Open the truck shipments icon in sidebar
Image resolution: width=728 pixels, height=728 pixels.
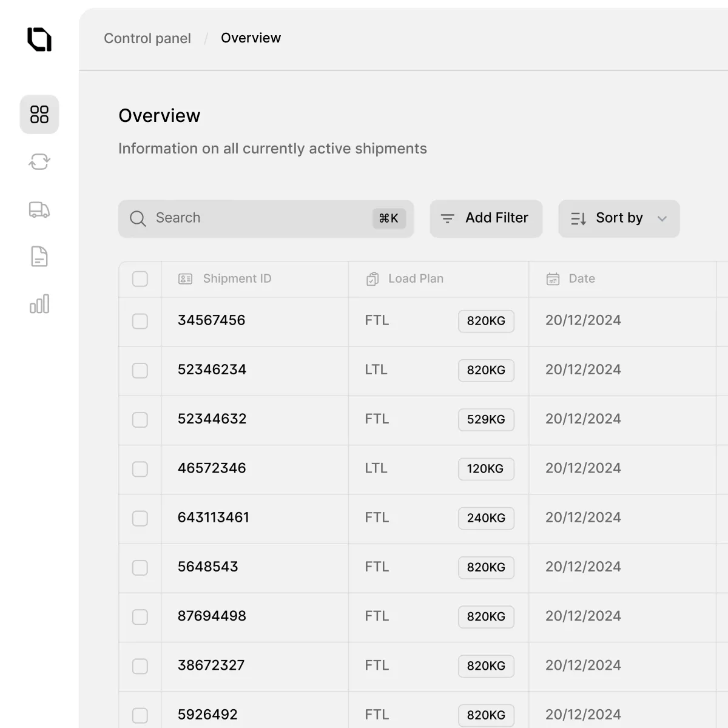pyautogui.click(x=39, y=209)
